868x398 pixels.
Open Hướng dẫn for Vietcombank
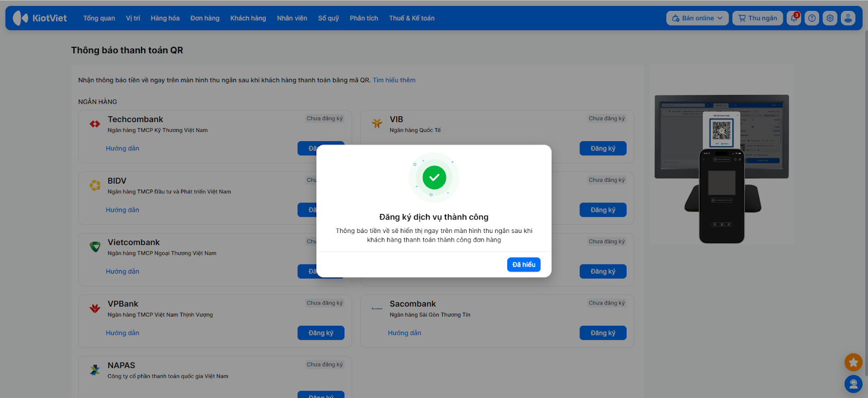[x=123, y=271]
